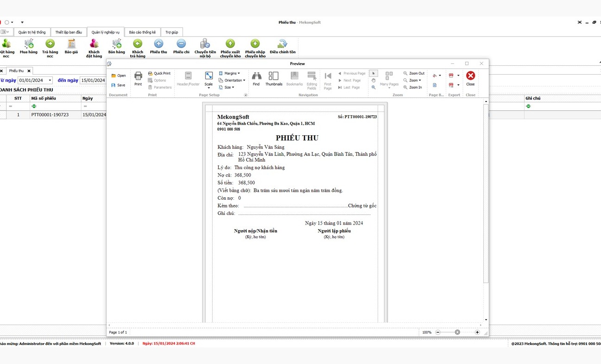
Task: Open the Page Setup dialog launcher
Action: [246, 95]
